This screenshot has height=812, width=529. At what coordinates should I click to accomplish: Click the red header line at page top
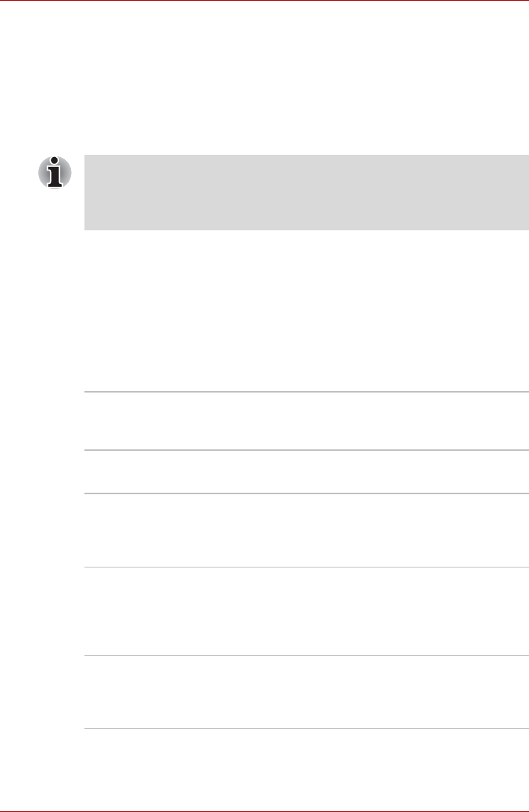coord(264,1)
